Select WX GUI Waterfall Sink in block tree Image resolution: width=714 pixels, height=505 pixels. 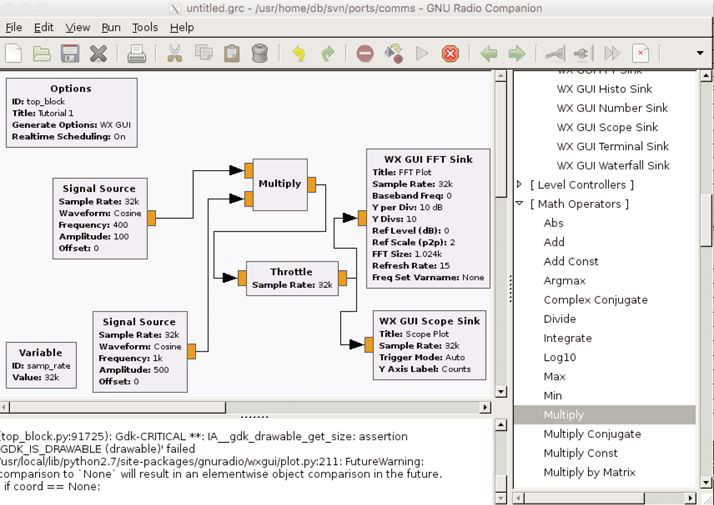pos(613,165)
